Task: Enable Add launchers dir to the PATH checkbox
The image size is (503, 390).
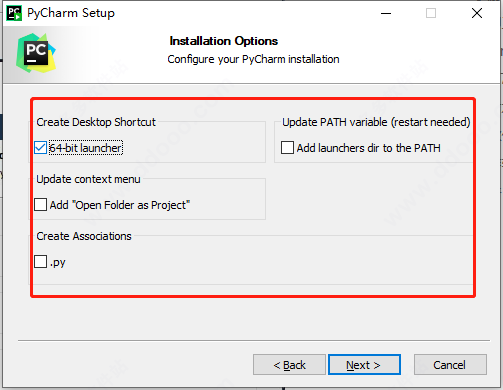Action: [x=287, y=148]
